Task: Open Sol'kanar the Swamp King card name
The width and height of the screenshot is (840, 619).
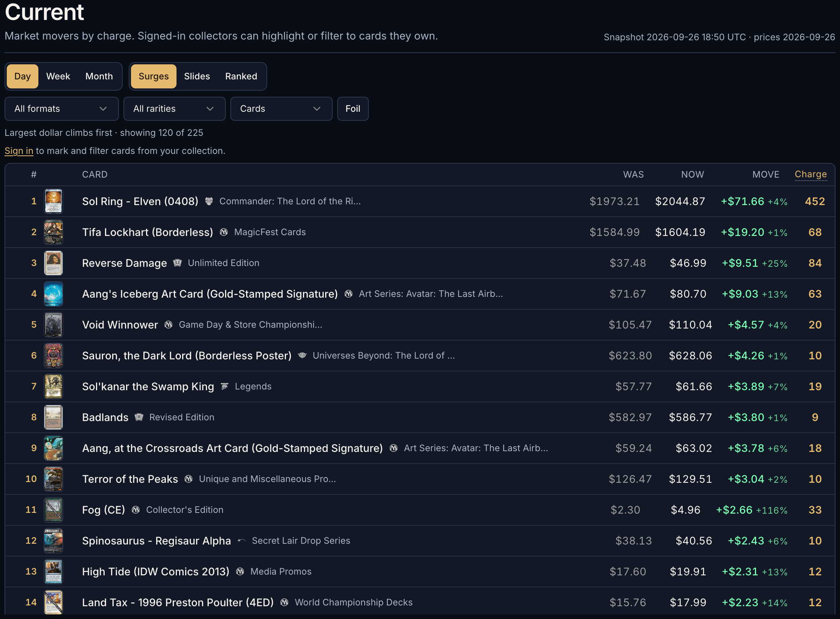Action: [148, 386]
